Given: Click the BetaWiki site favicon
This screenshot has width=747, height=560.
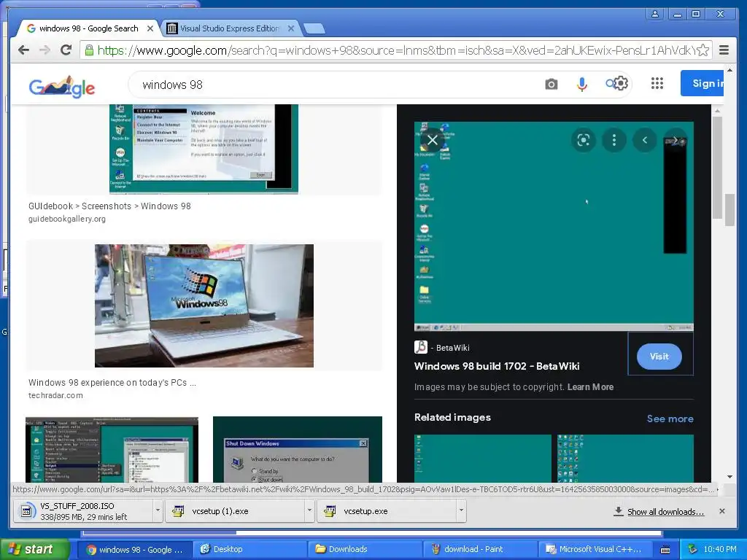Looking at the screenshot, I should click(421, 346).
